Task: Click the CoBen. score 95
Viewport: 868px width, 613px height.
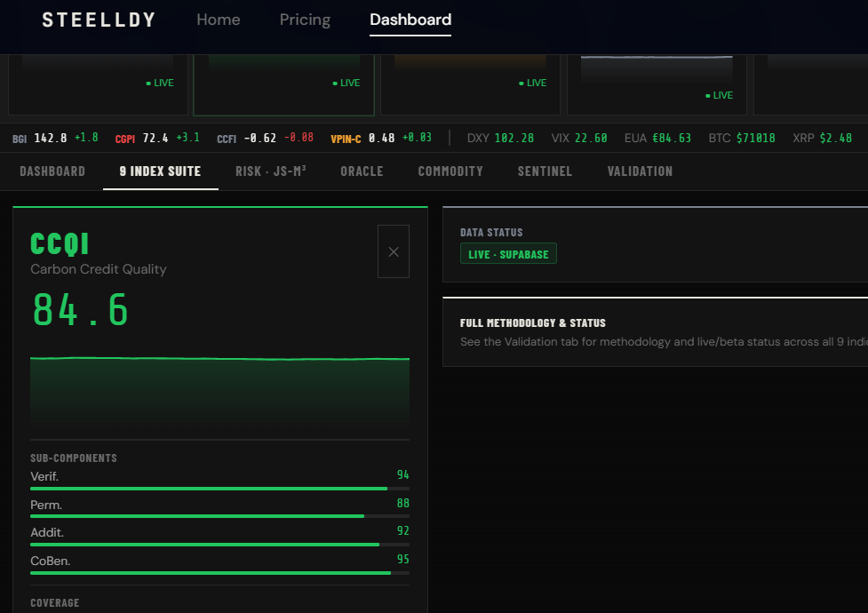Action: [x=403, y=559]
